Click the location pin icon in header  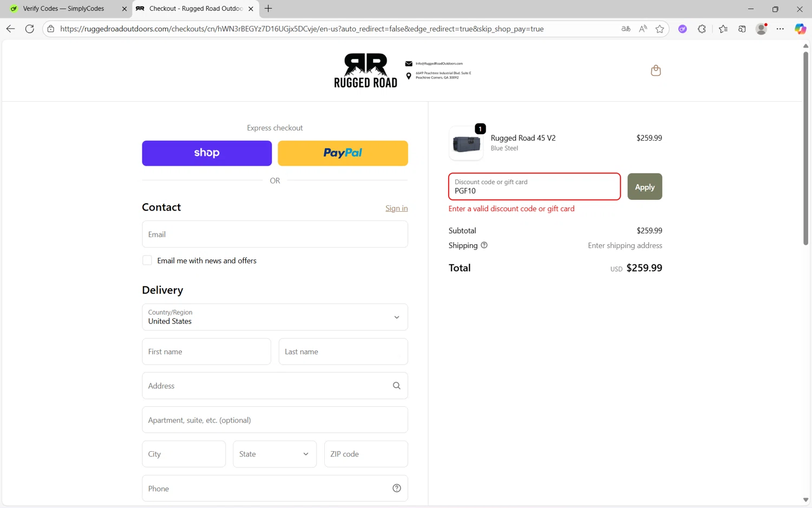point(409,75)
